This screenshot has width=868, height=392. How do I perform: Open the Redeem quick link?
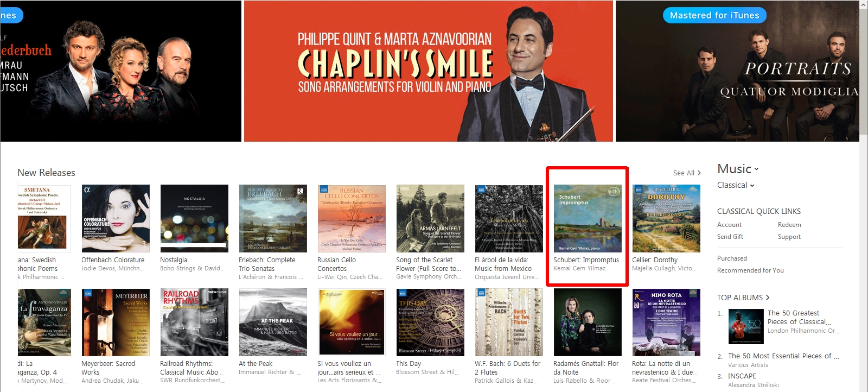[x=789, y=225]
